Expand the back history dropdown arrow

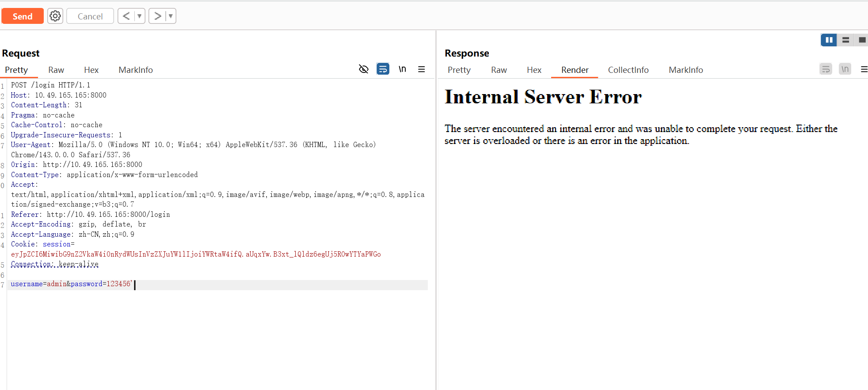(139, 16)
